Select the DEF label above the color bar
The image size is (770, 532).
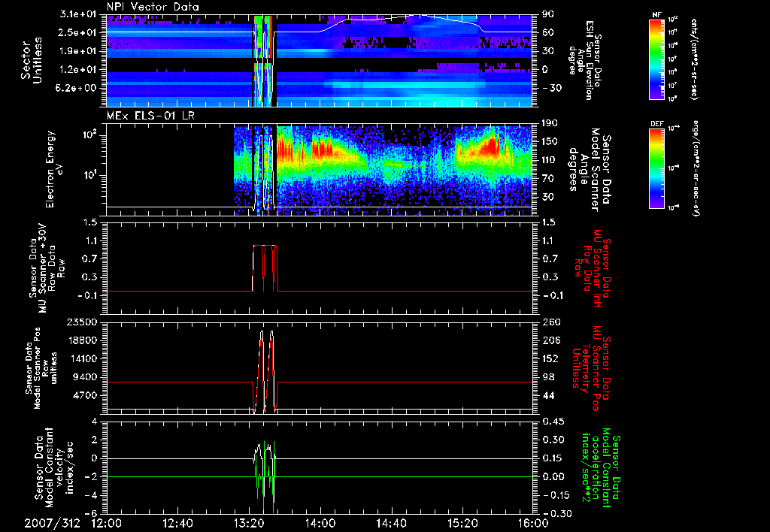point(657,124)
